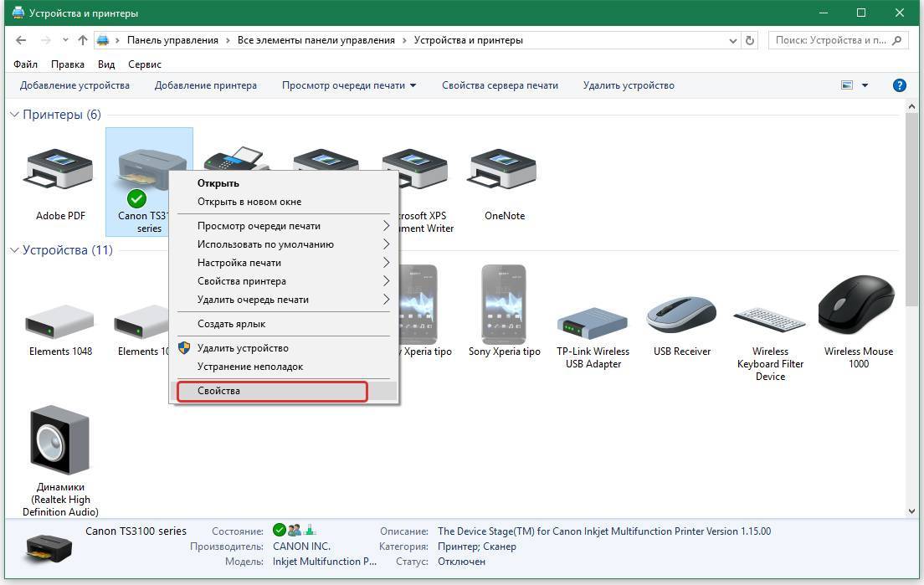Screen dimensions: 924x585
Task: Open the help question mark icon
Action: pyautogui.click(x=900, y=85)
